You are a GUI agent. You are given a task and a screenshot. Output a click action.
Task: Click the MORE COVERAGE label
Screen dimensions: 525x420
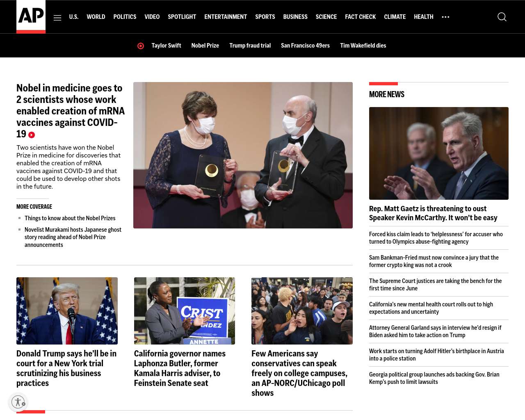point(34,207)
